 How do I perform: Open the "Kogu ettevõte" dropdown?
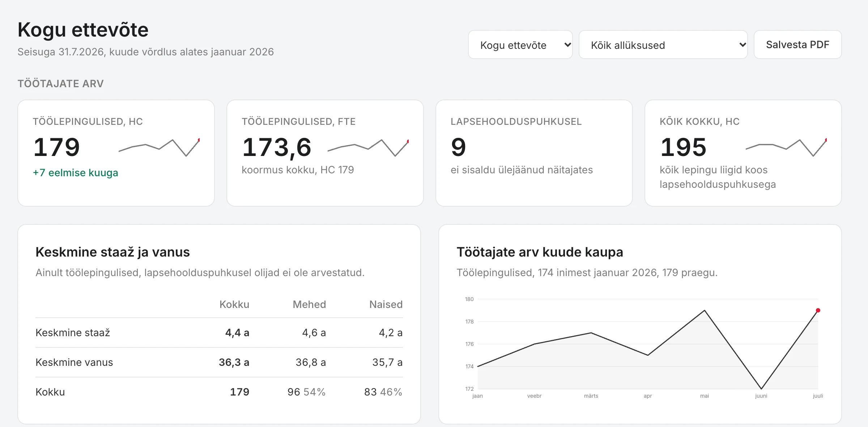(x=520, y=45)
